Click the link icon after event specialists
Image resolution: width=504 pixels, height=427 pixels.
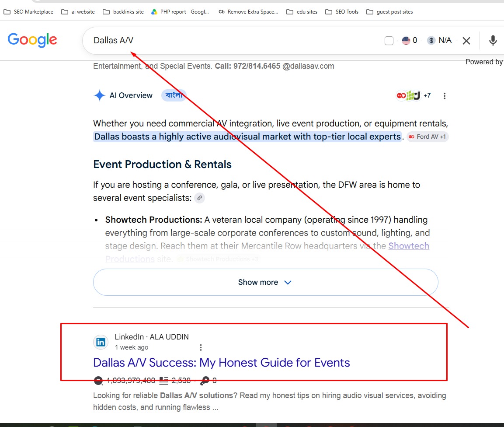pyautogui.click(x=200, y=198)
